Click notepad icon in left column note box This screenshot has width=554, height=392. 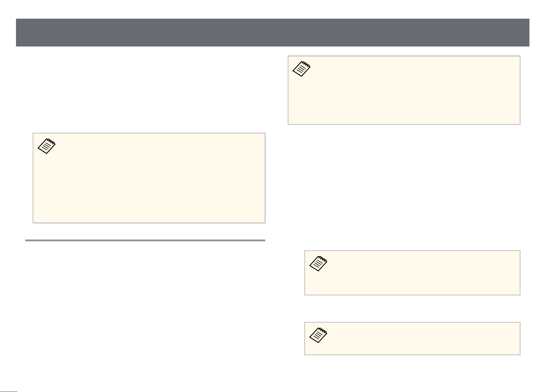(47, 146)
